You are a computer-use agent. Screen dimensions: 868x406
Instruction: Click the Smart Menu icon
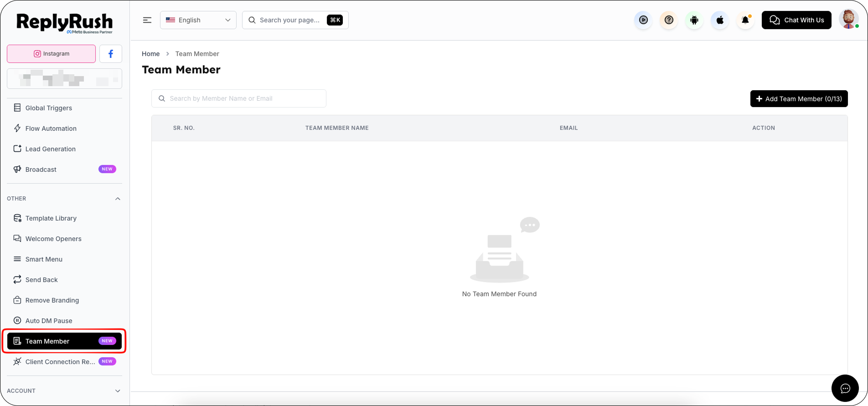click(x=17, y=259)
